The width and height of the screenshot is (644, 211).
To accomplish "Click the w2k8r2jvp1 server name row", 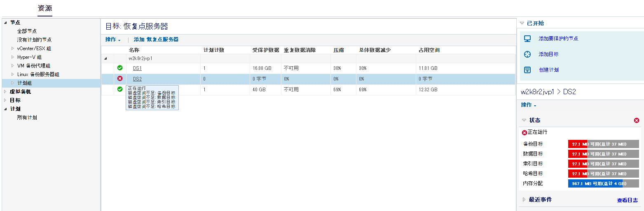I will click(x=141, y=59).
